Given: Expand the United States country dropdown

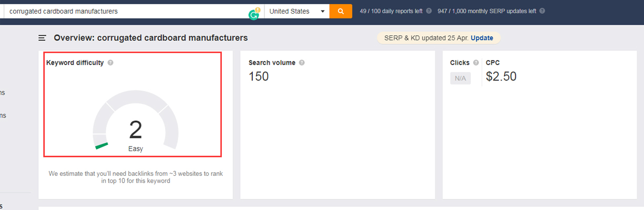Looking at the screenshot, I should tap(297, 11).
